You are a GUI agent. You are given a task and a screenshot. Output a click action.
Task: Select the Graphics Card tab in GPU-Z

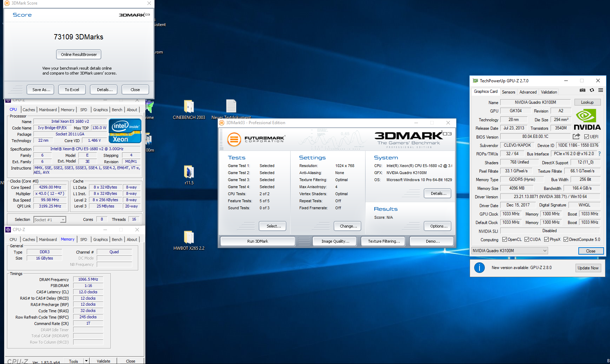485,91
